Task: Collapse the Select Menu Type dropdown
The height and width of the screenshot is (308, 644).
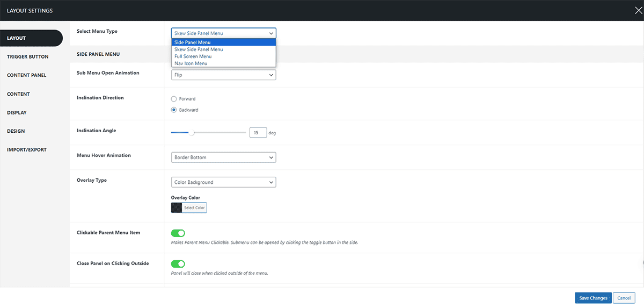Action: (223, 33)
